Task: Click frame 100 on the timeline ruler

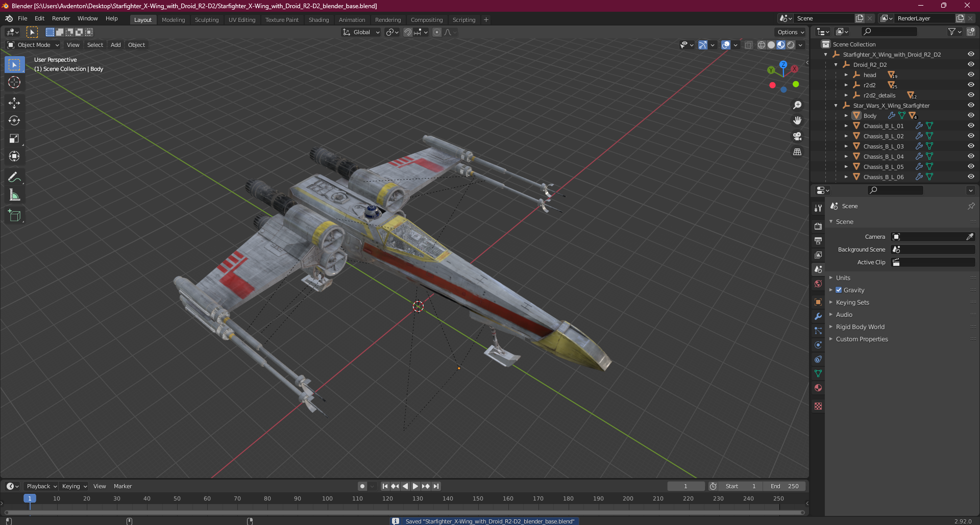Action: (x=327, y=498)
